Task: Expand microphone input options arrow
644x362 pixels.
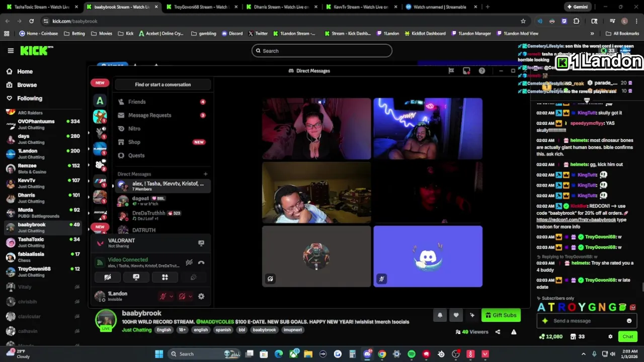Action: coord(171,297)
